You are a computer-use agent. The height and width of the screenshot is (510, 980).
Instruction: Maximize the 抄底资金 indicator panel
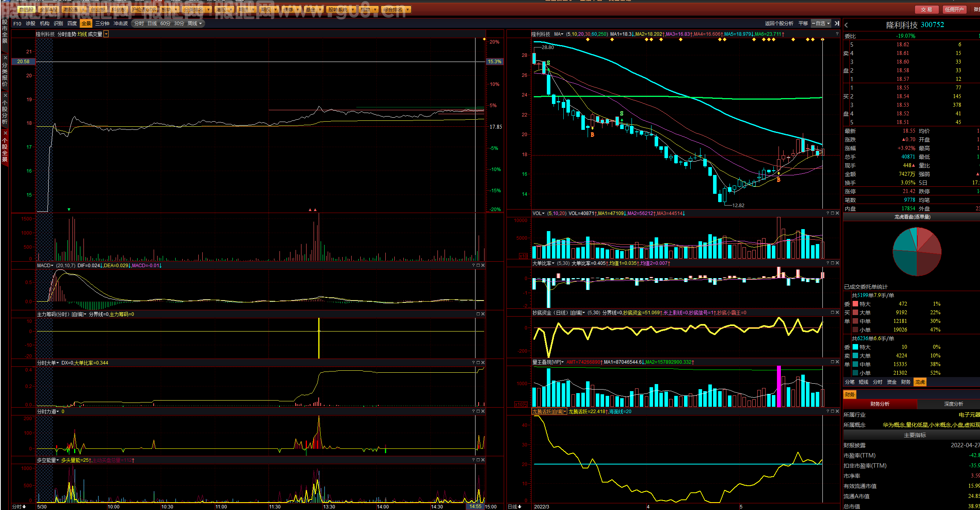click(833, 312)
